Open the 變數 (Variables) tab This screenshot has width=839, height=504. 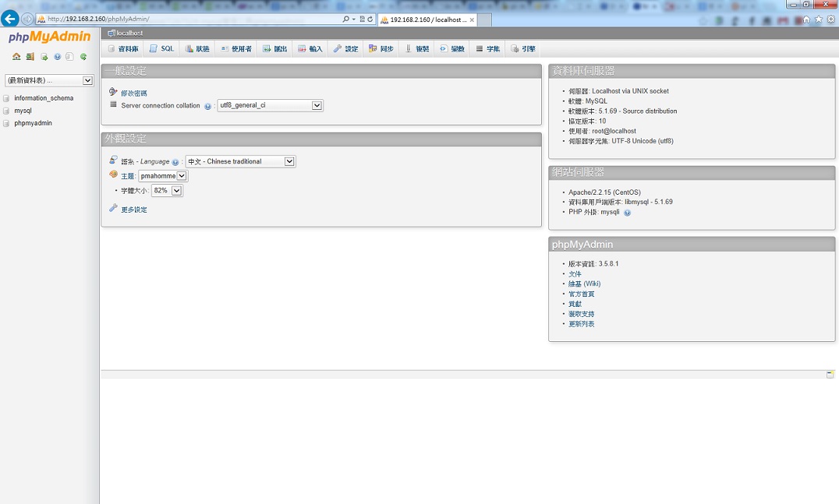pos(452,48)
